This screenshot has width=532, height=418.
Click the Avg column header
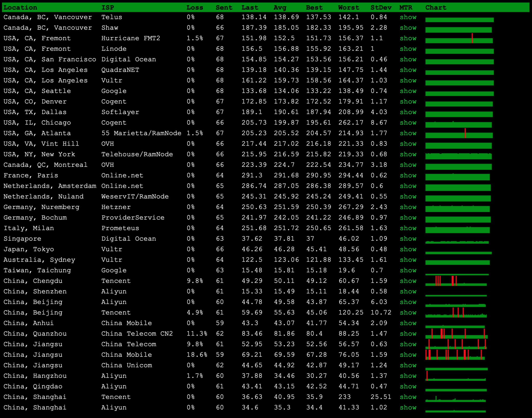coord(280,8)
